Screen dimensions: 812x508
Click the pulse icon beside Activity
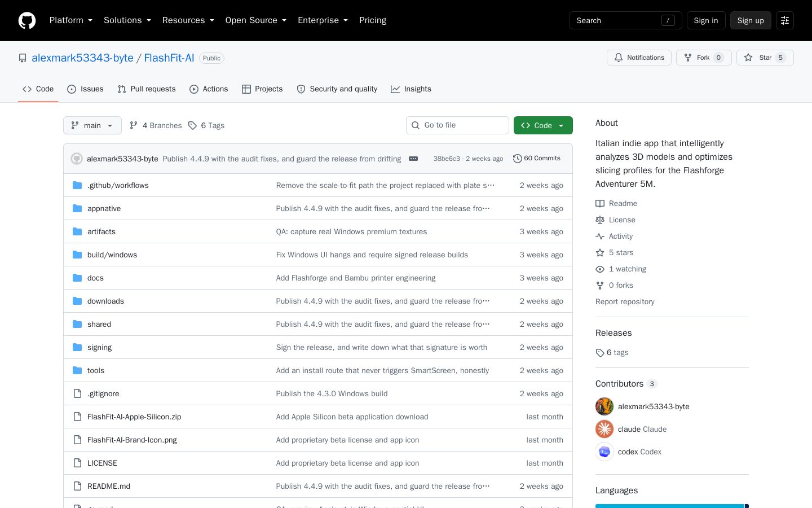coord(600,237)
